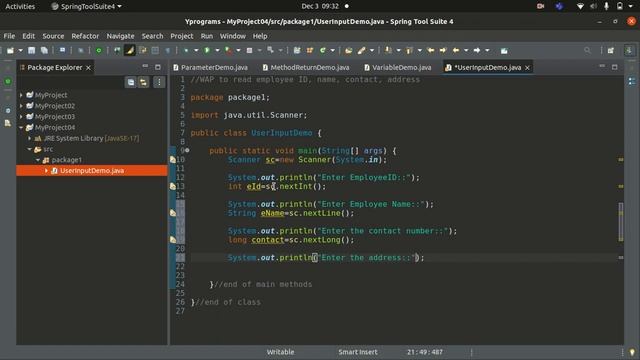Screen dimensions: 640x360
Task: Open the New wizard dropdown arrow
Action: pos(20,51)
